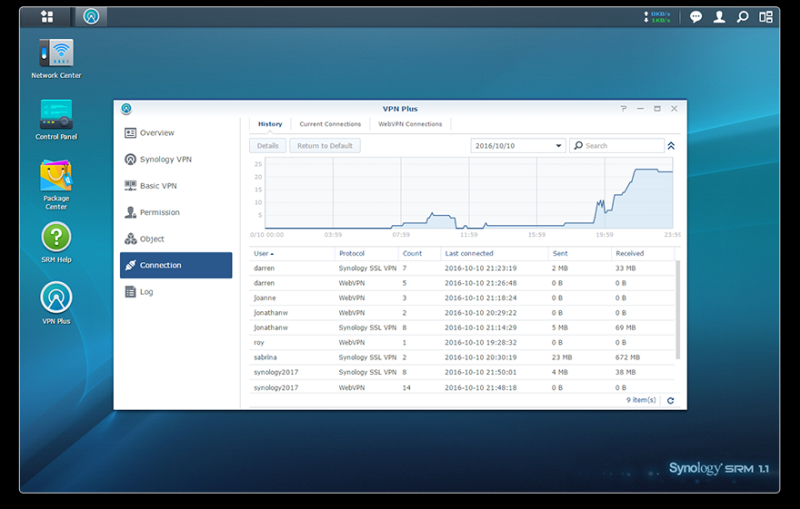Open the Network Center desktop icon
This screenshot has height=509, width=800.
tap(56, 59)
